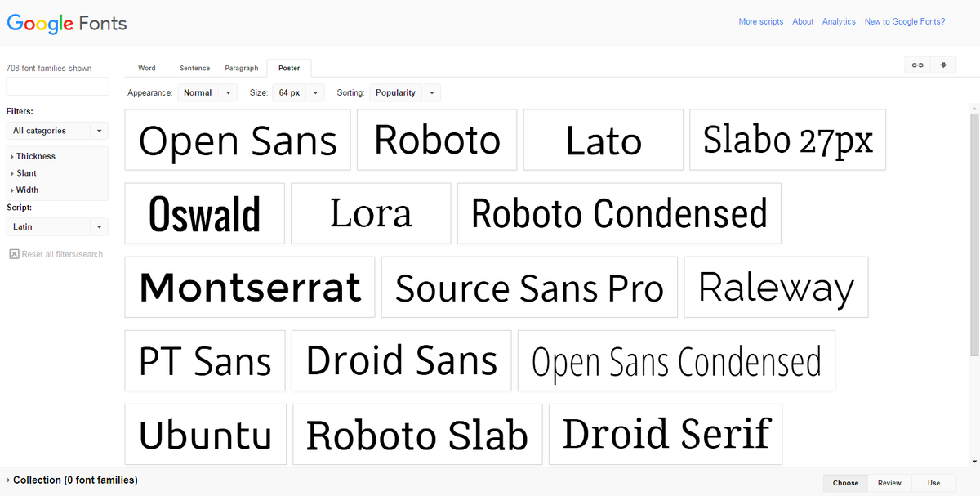The height and width of the screenshot is (496, 980).
Task: Click the Use button
Action: pos(933,483)
